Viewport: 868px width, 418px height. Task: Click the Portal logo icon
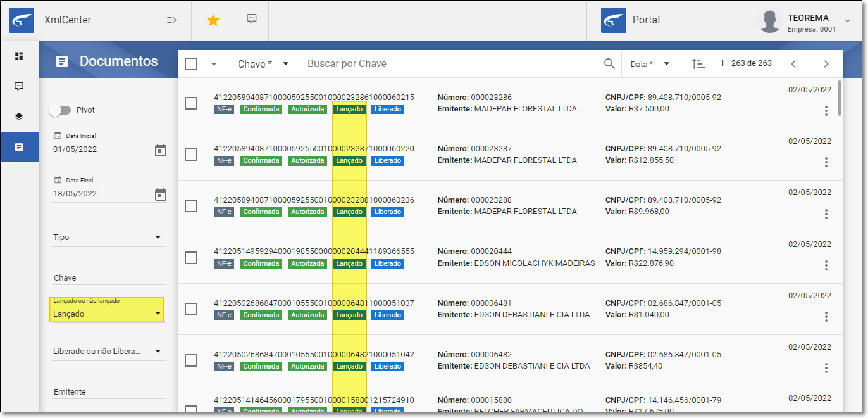(613, 20)
